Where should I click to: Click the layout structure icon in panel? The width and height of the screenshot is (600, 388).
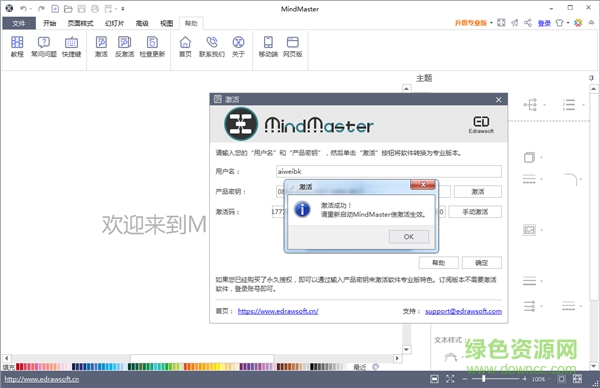[530, 104]
